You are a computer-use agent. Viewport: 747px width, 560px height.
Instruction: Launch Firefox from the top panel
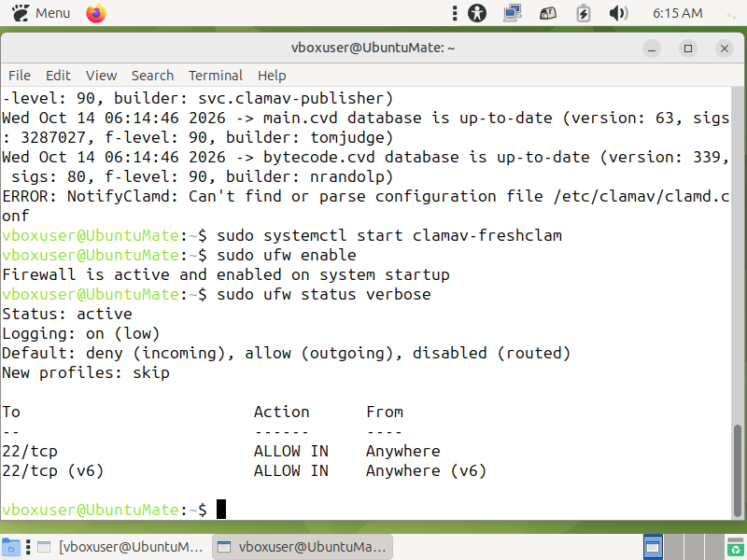[x=96, y=13]
